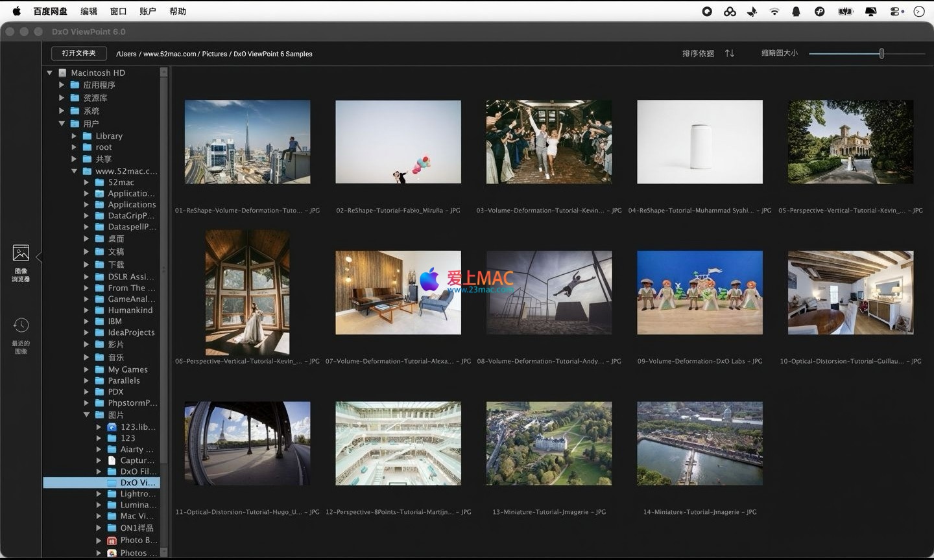Expand the Lightro... folder arrow
Viewport: 934px width, 560px height.
point(99,494)
